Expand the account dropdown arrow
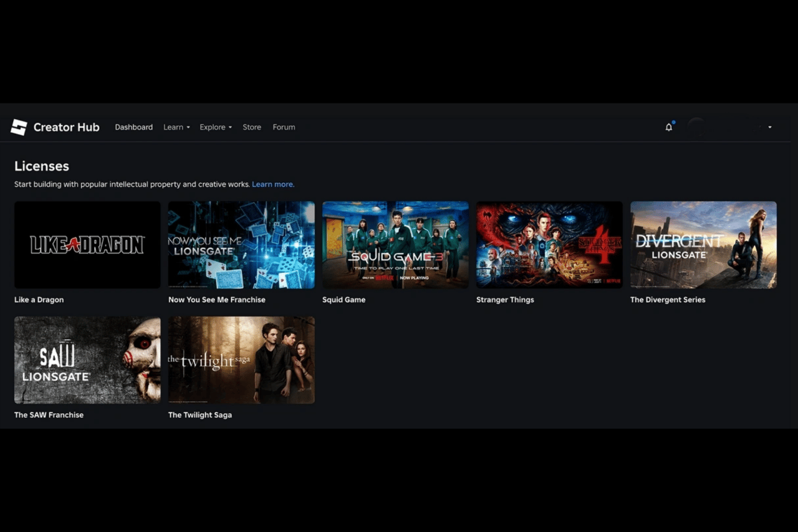This screenshot has height=532, width=798. tap(770, 127)
